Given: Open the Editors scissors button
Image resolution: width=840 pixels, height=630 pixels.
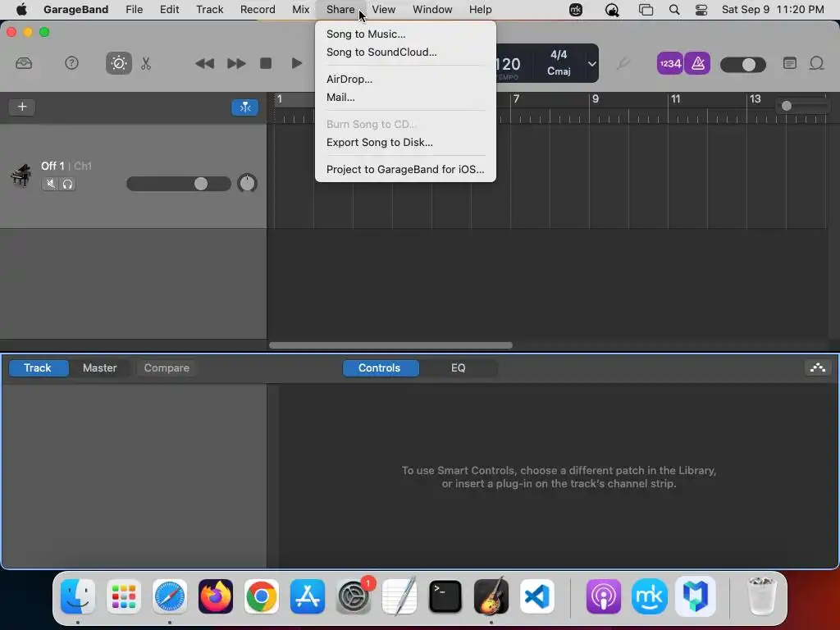Looking at the screenshot, I should tap(146, 64).
